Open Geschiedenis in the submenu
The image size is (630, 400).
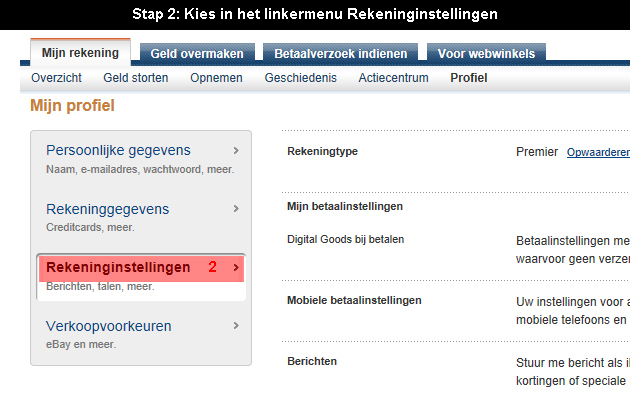tap(301, 78)
